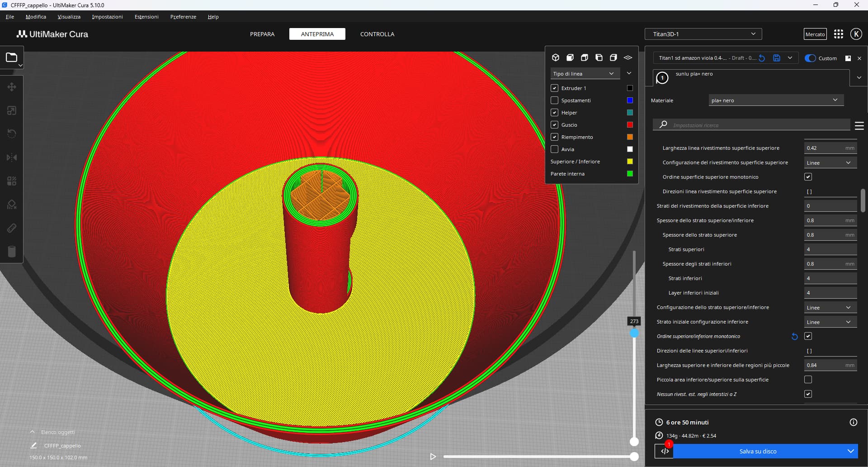Open the Modifica menu
The image size is (868, 467).
click(36, 17)
